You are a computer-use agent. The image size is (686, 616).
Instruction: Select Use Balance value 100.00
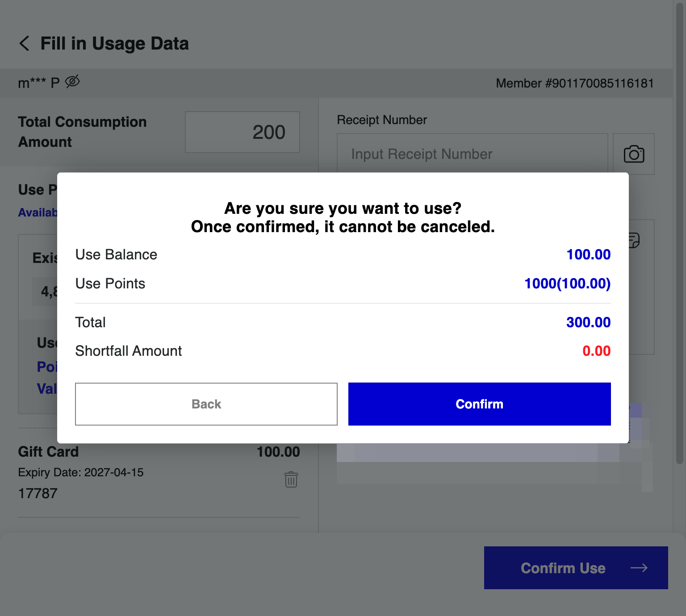tap(589, 254)
